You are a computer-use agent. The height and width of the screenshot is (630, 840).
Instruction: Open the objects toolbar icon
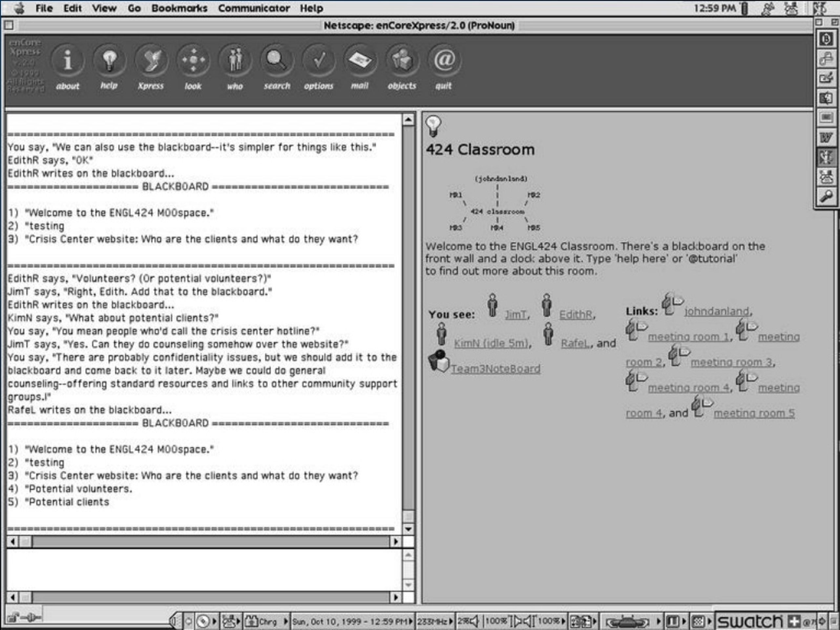(x=402, y=60)
